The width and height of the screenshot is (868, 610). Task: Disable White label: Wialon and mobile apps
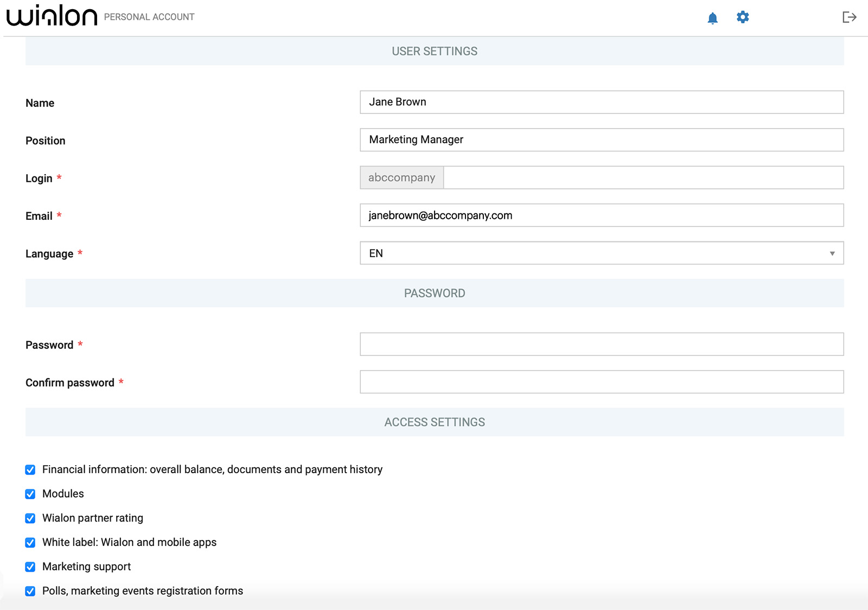click(x=30, y=542)
